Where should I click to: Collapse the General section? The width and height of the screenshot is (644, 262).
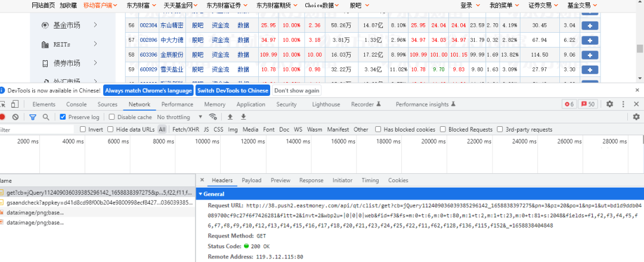tap(201, 194)
